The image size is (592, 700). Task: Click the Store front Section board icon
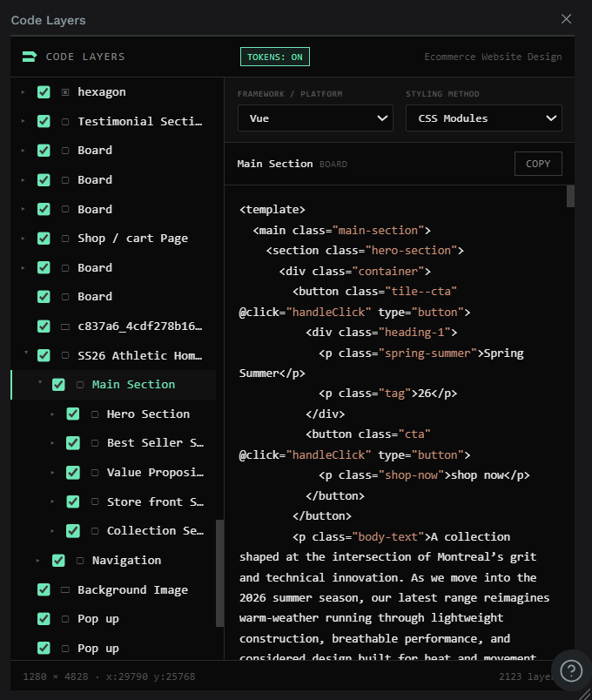pos(95,501)
